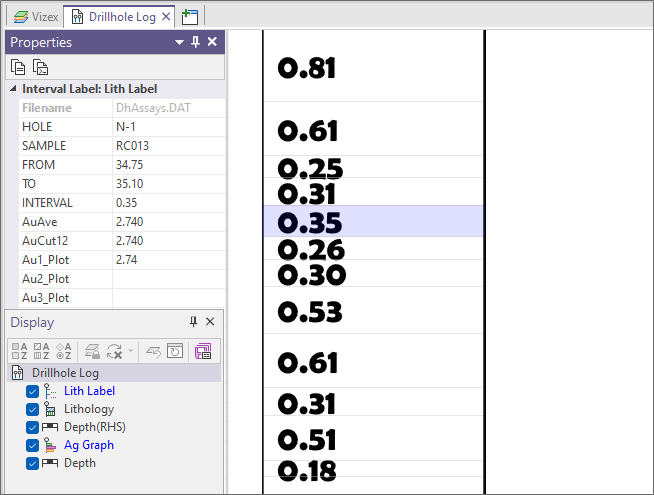
Task: Uncheck the Depth layer checkbox
Action: (x=32, y=463)
